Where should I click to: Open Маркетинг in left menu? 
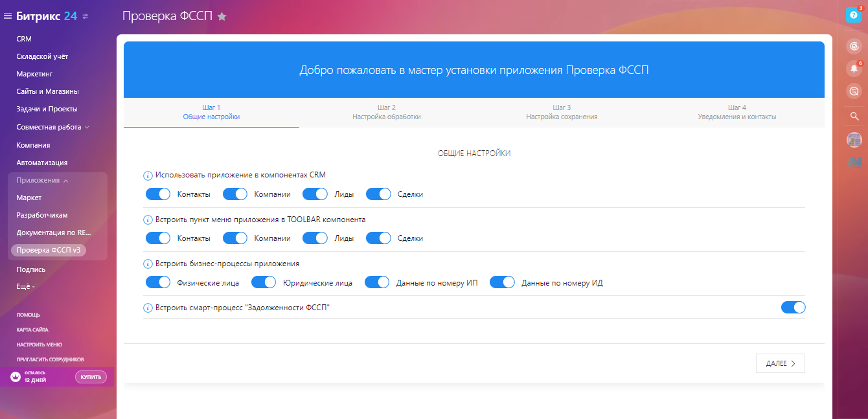click(x=34, y=74)
